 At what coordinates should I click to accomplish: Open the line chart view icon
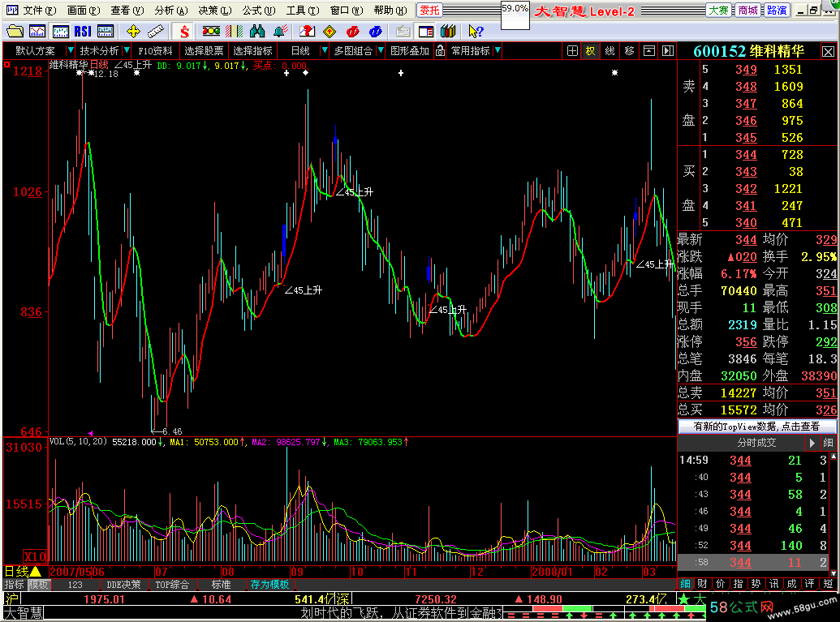point(37,32)
